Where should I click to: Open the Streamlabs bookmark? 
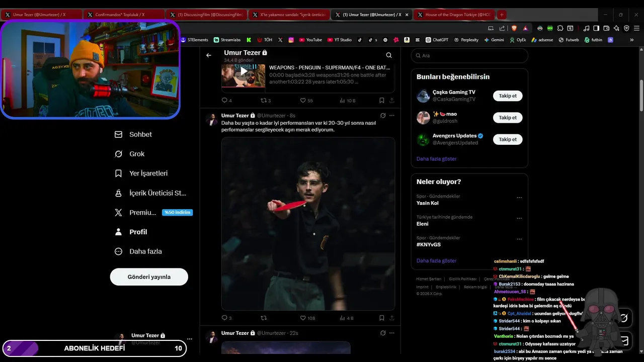(227, 40)
